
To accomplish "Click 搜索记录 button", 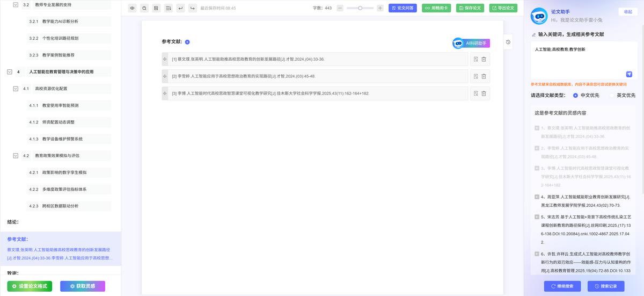I will [x=606, y=286].
